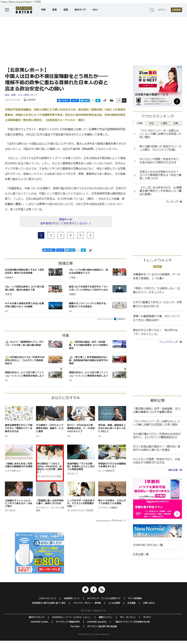Screen dimensions: 187x644
Task: Switch to the dark large-font A option
Action: click(x=124, y=101)
